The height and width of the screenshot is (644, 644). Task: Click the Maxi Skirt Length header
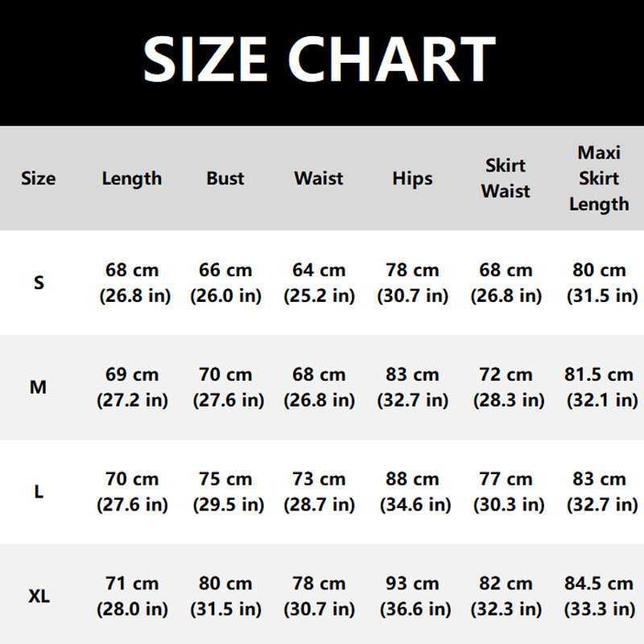pyautogui.click(x=599, y=179)
